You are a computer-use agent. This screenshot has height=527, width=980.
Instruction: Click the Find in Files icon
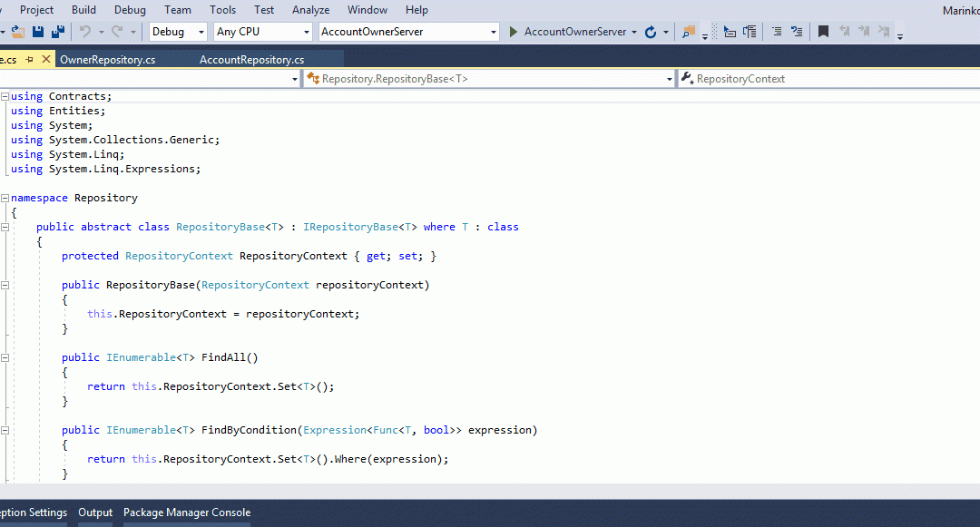click(689, 32)
